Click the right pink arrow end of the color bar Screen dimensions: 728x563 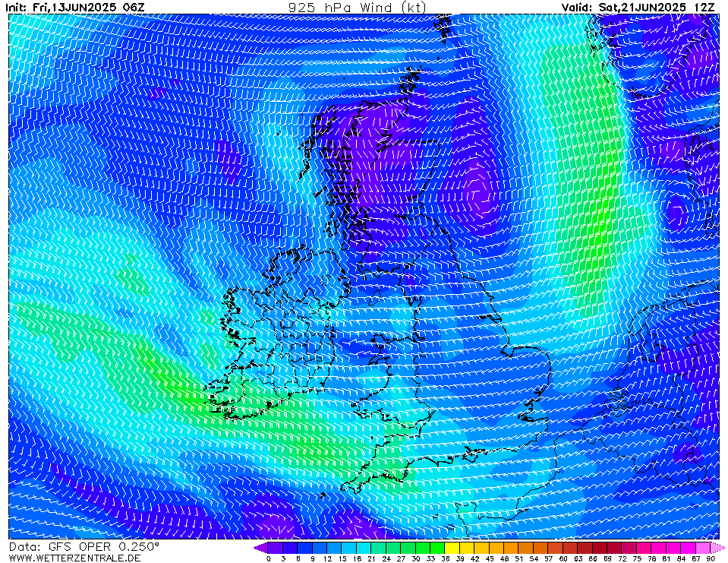(x=718, y=548)
